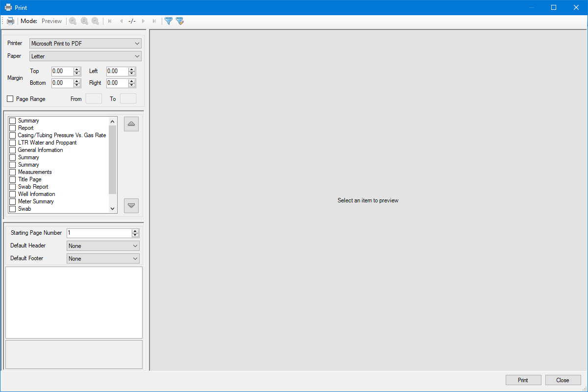The image size is (588, 392).
Task: Check the Well Information item
Action: 13,194
